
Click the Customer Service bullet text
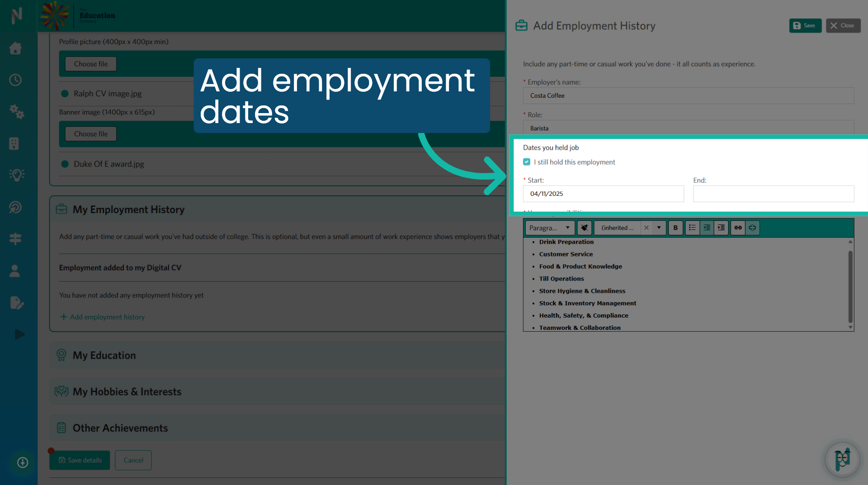(566, 254)
